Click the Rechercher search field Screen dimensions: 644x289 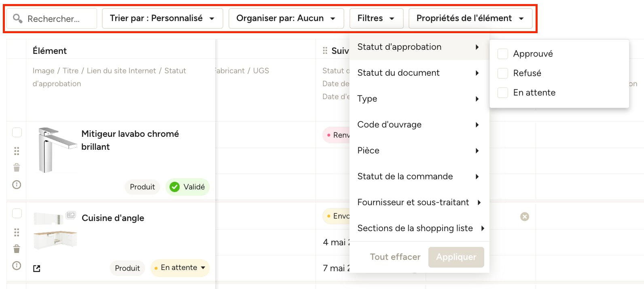point(52,19)
